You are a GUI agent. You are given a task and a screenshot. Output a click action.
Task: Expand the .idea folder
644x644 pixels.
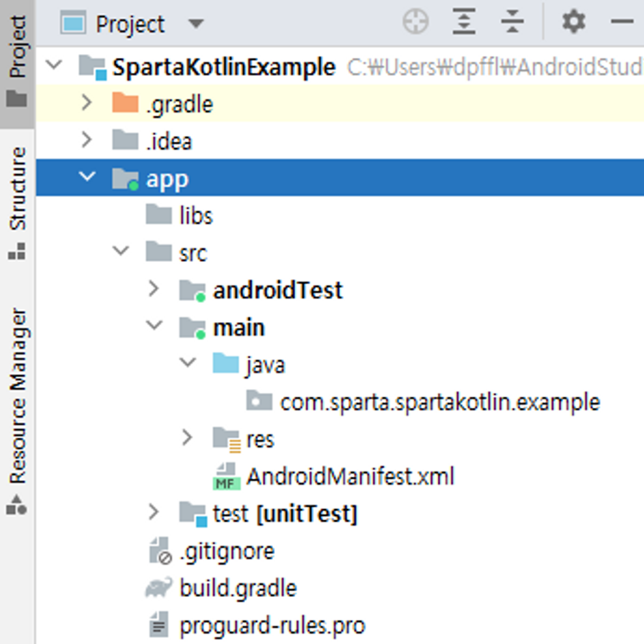coord(87,140)
